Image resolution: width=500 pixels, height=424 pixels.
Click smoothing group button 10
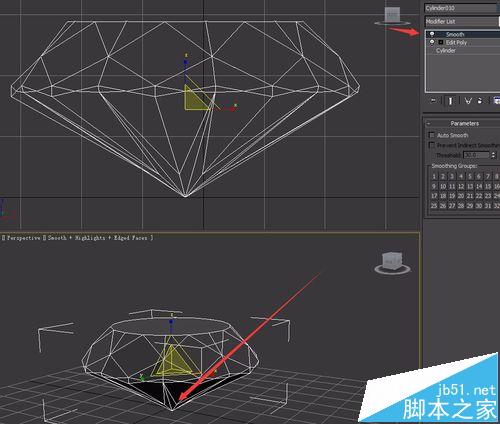[x=443, y=186]
